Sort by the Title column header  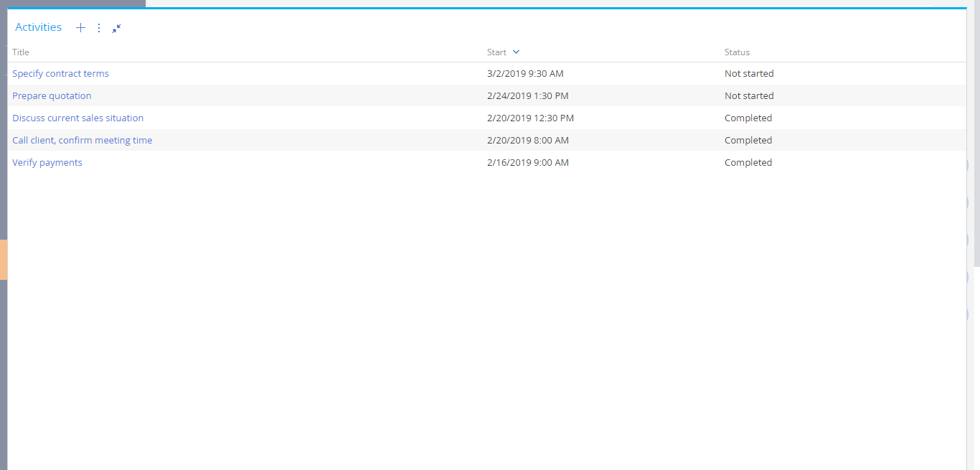pos(21,52)
